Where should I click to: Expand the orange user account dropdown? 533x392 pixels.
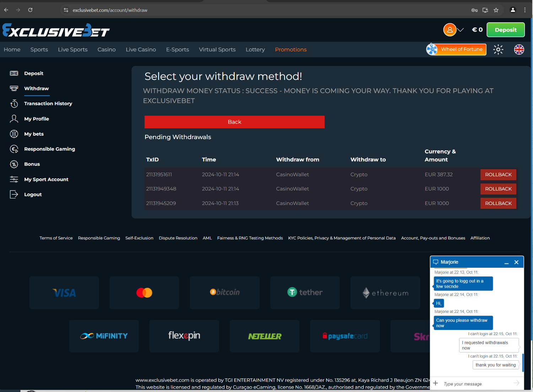(x=453, y=30)
